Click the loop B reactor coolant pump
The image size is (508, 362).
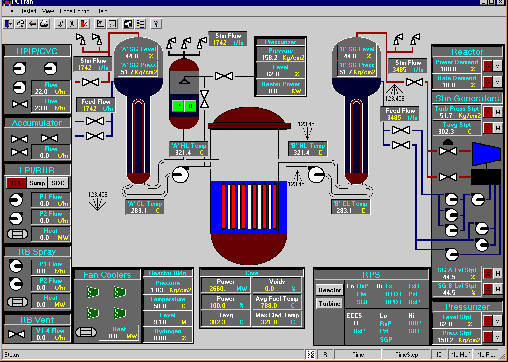[x=316, y=175]
